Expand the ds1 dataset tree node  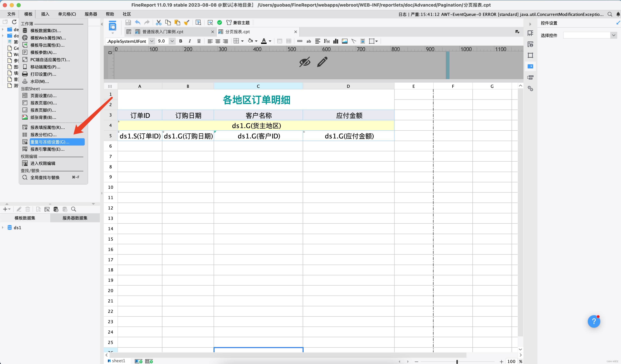click(x=3, y=227)
